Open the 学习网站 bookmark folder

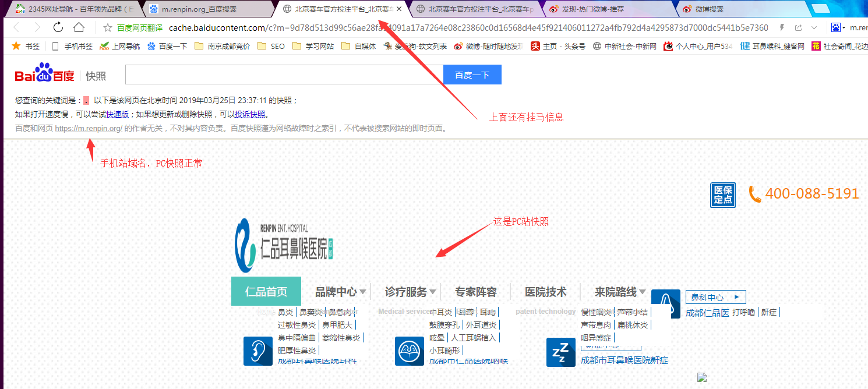coord(313,46)
